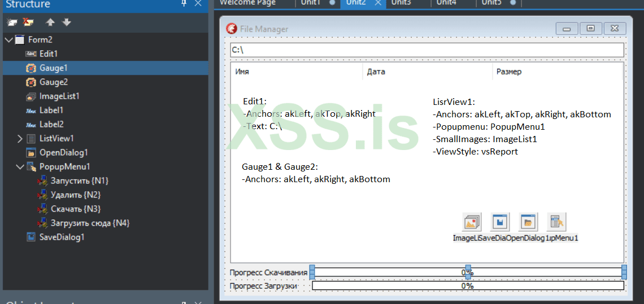Click the Размер column header

pos(558,72)
